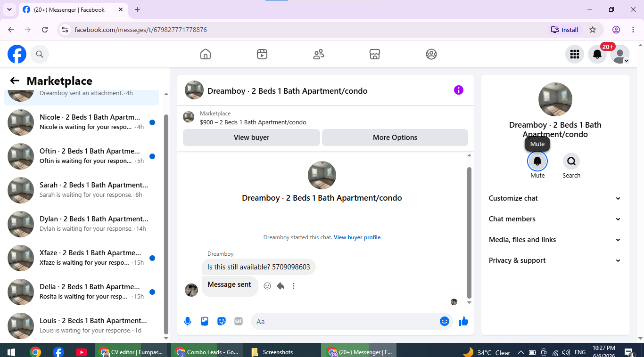Click the View buyer button
The image size is (644, 357).
pyautogui.click(x=252, y=138)
